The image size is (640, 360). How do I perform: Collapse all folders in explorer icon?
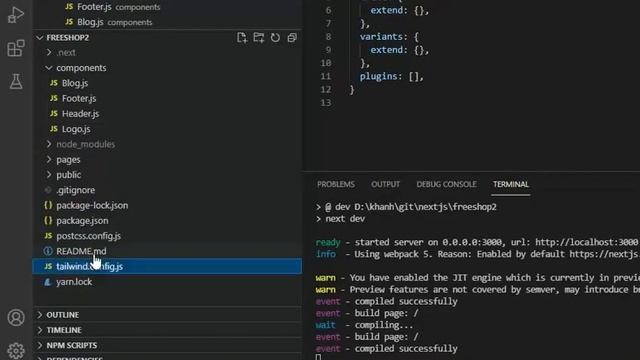click(x=292, y=38)
